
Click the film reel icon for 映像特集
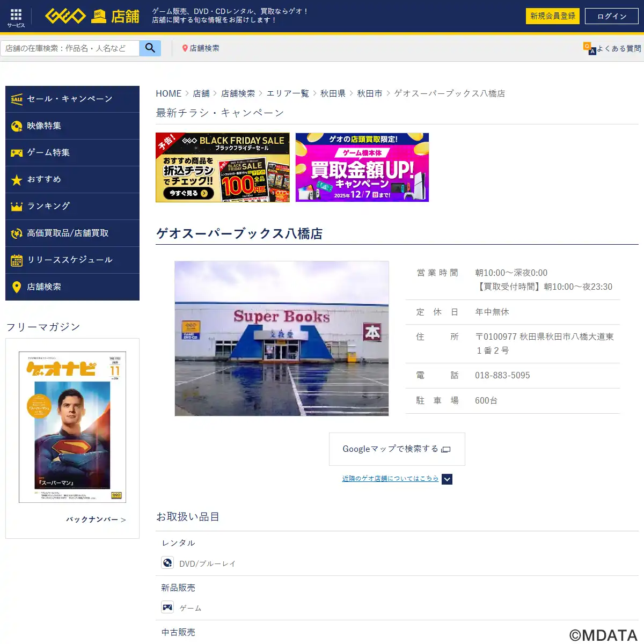pyautogui.click(x=17, y=126)
